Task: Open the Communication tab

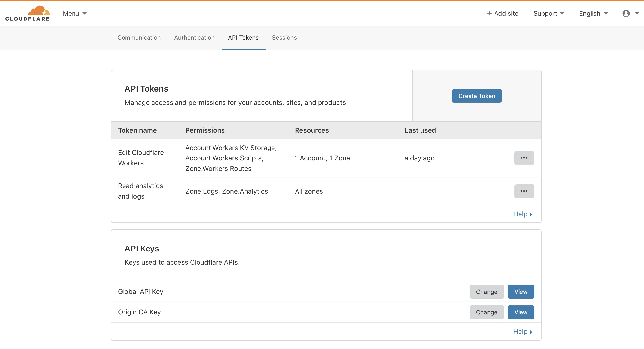Action: click(139, 38)
